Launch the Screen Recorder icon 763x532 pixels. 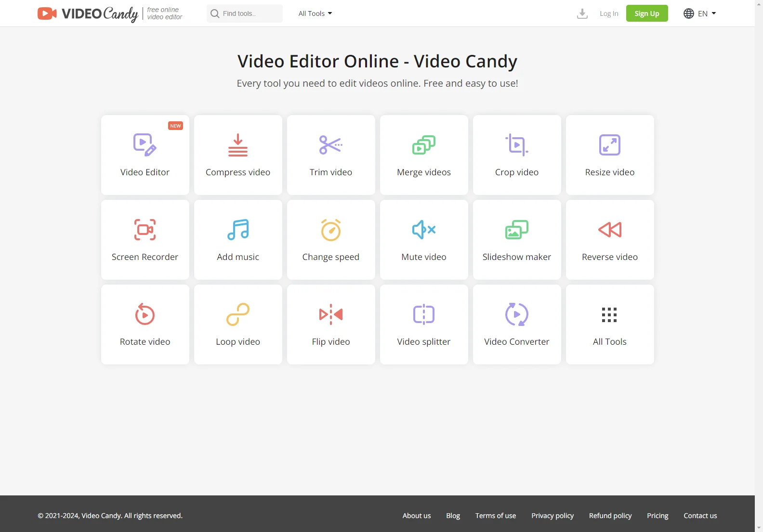145,230
